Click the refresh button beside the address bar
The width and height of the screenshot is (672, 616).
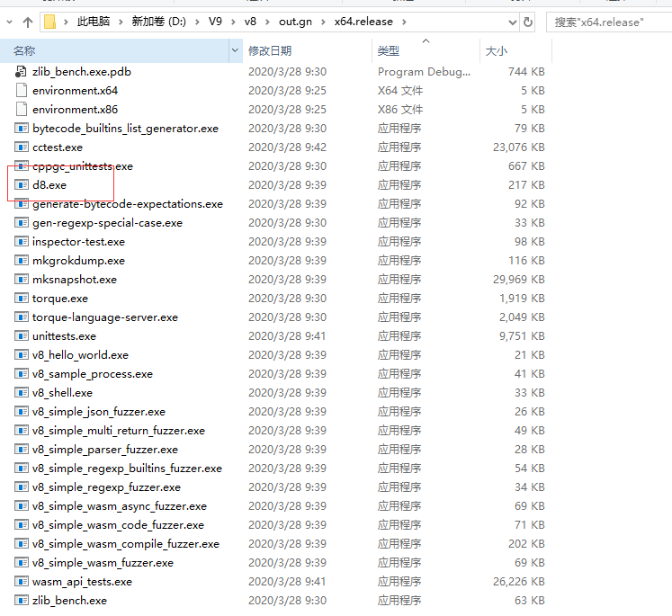tap(527, 22)
